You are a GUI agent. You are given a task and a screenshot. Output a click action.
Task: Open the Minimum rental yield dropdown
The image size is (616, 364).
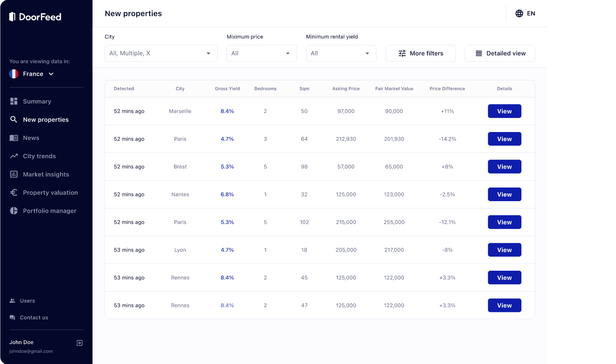341,53
